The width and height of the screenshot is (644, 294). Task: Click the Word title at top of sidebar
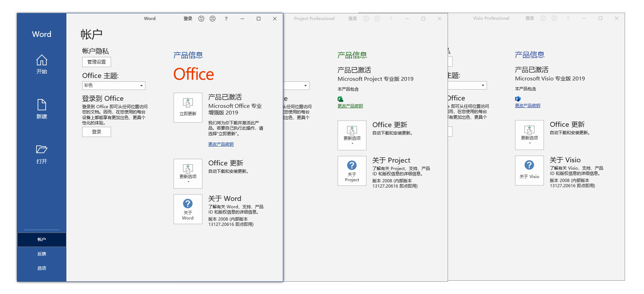pos(41,34)
